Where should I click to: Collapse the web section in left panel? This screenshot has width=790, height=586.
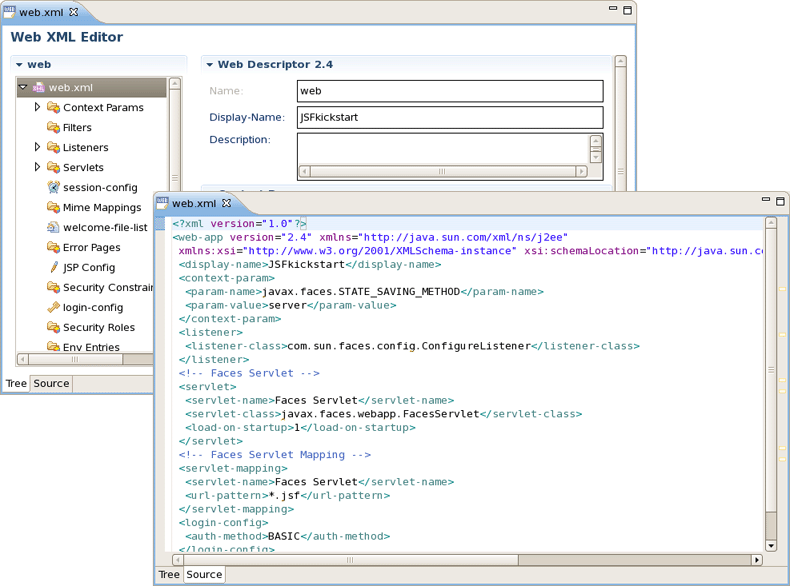[x=19, y=65]
